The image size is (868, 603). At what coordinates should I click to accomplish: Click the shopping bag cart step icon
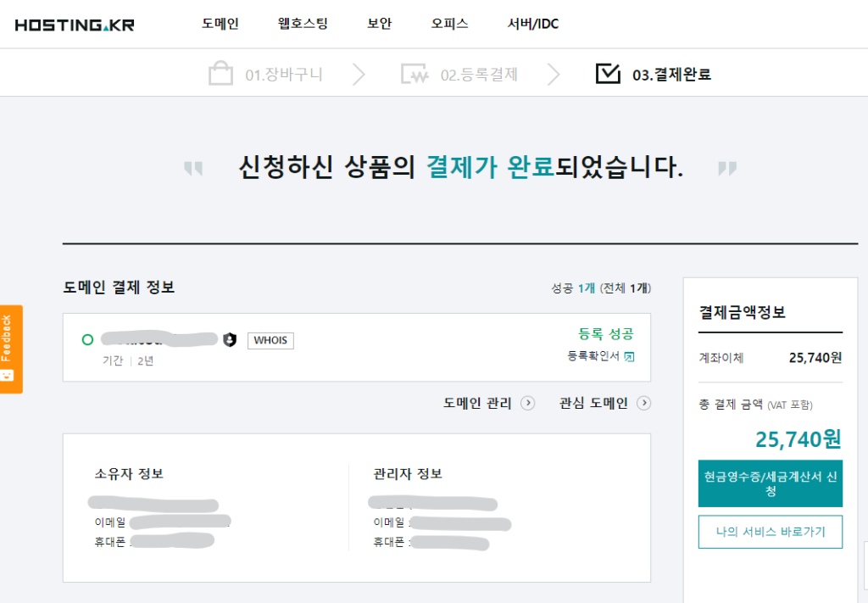[220, 74]
